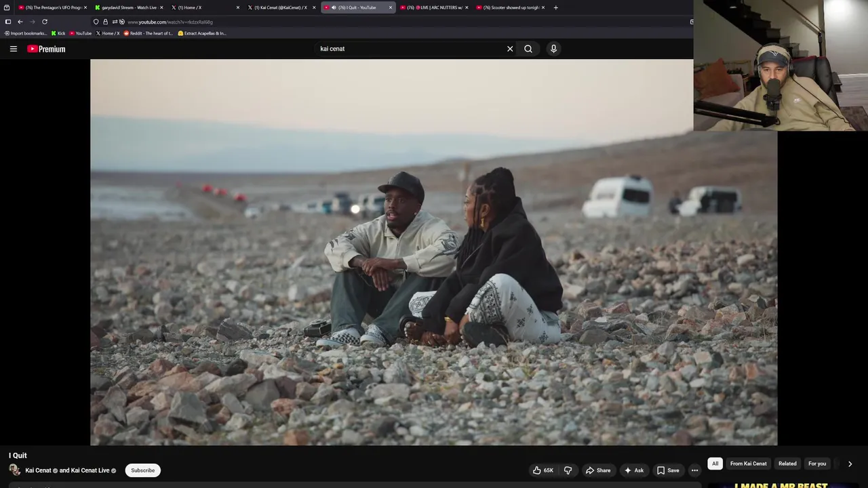This screenshot has width=868, height=488.
Task: Like the video showing 65K
Action: 543,470
